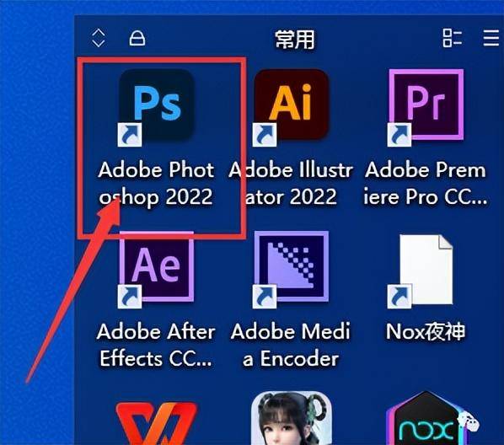504x445 pixels.
Task: Select the anime girl portrait app icon
Action: click(x=291, y=418)
